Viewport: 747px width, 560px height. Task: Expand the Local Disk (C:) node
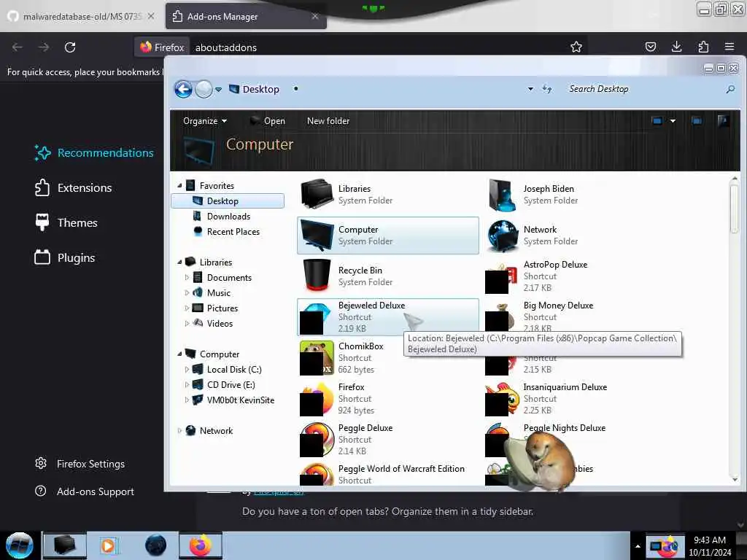coord(187,370)
